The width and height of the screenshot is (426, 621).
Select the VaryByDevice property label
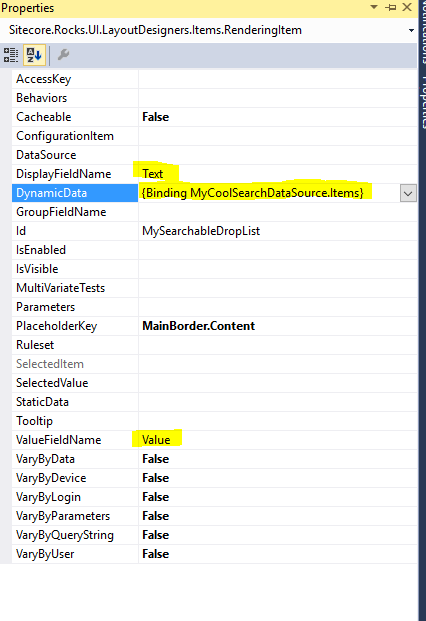click(x=51, y=478)
